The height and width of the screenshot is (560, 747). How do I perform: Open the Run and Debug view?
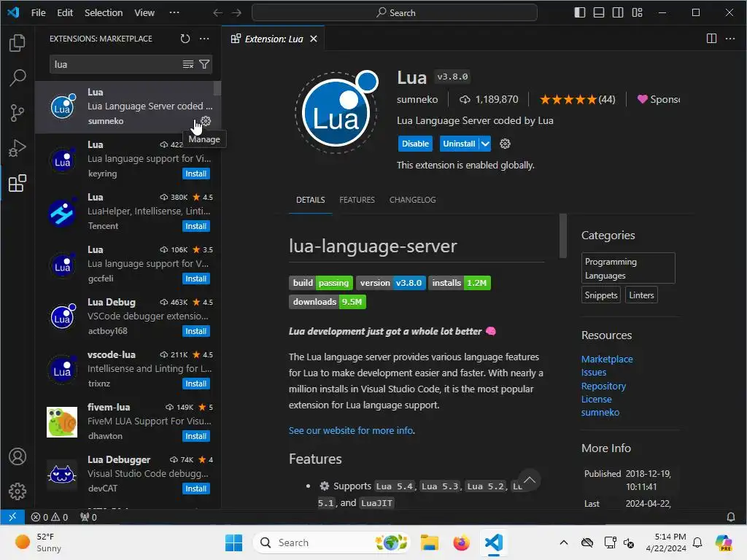point(18,148)
